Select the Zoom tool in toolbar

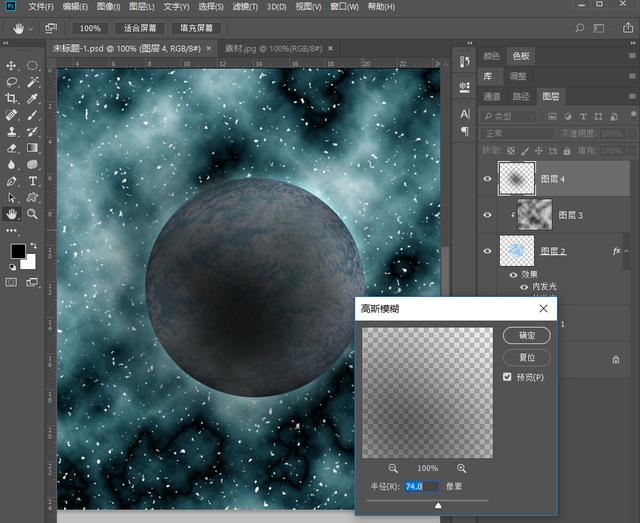(x=32, y=213)
